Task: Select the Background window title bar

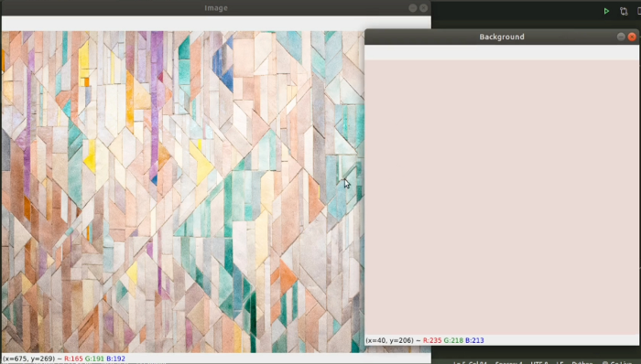Action: (502, 37)
